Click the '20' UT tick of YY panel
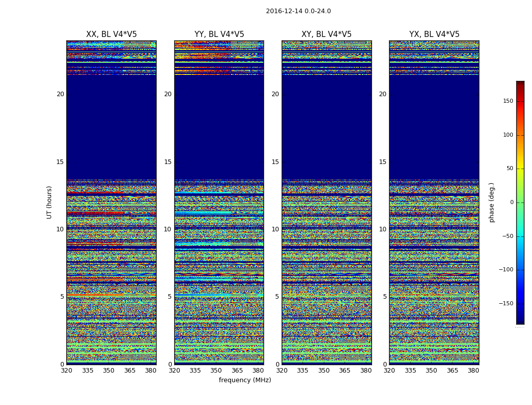 click(x=168, y=94)
